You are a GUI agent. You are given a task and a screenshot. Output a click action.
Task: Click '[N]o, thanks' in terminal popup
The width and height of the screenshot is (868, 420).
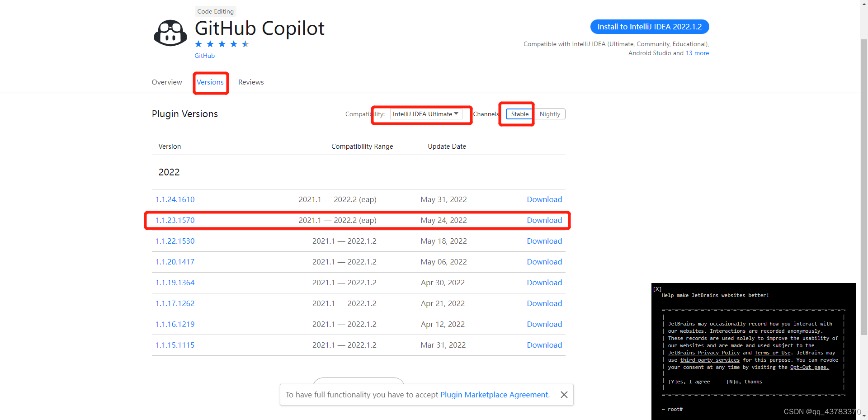tap(744, 382)
